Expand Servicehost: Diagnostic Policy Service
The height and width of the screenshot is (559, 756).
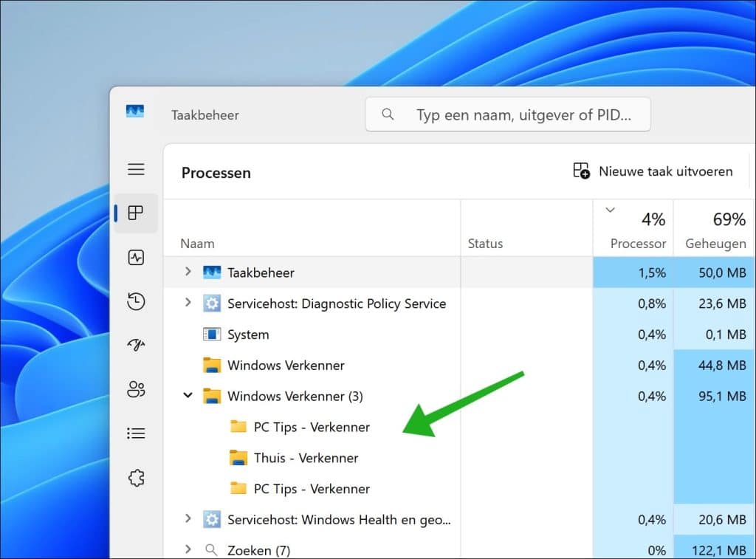(x=188, y=303)
